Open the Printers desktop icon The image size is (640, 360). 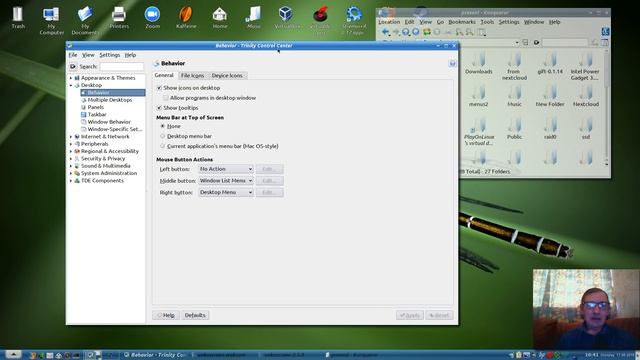point(119,18)
